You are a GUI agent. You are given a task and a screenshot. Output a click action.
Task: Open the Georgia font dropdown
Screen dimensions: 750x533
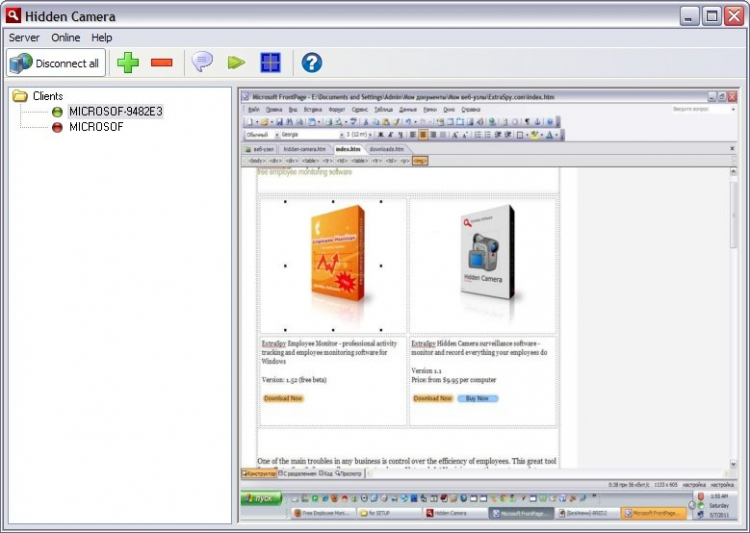(342, 135)
